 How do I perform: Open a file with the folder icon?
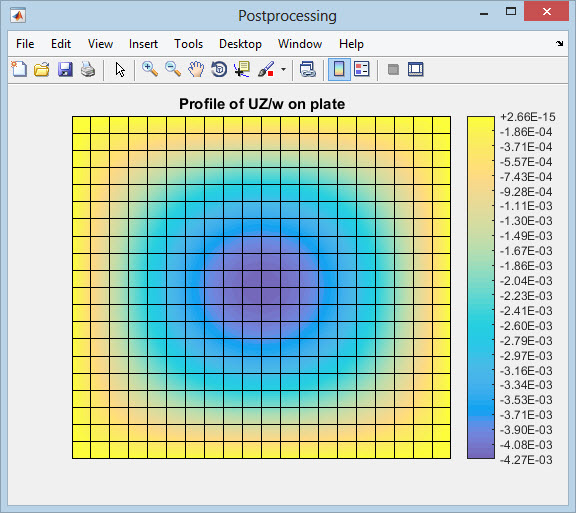point(42,69)
